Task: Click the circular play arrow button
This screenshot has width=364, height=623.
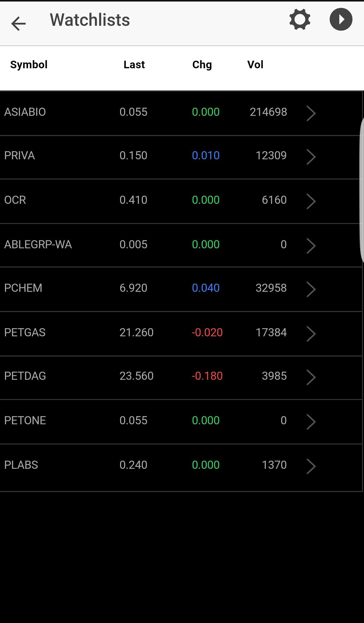Action: tap(341, 19)
